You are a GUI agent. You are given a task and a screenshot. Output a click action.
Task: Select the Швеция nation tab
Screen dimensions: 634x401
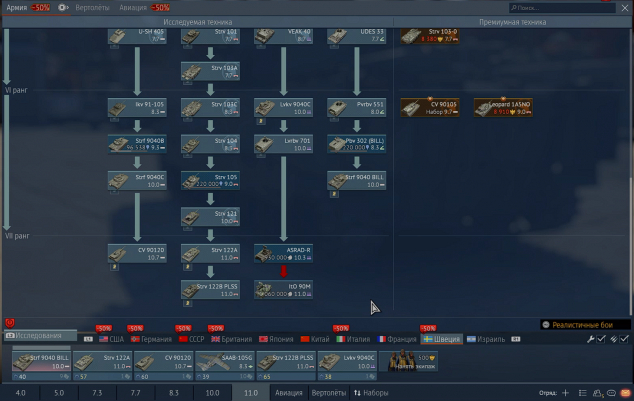pyautogui.click(x=442, y=339)
